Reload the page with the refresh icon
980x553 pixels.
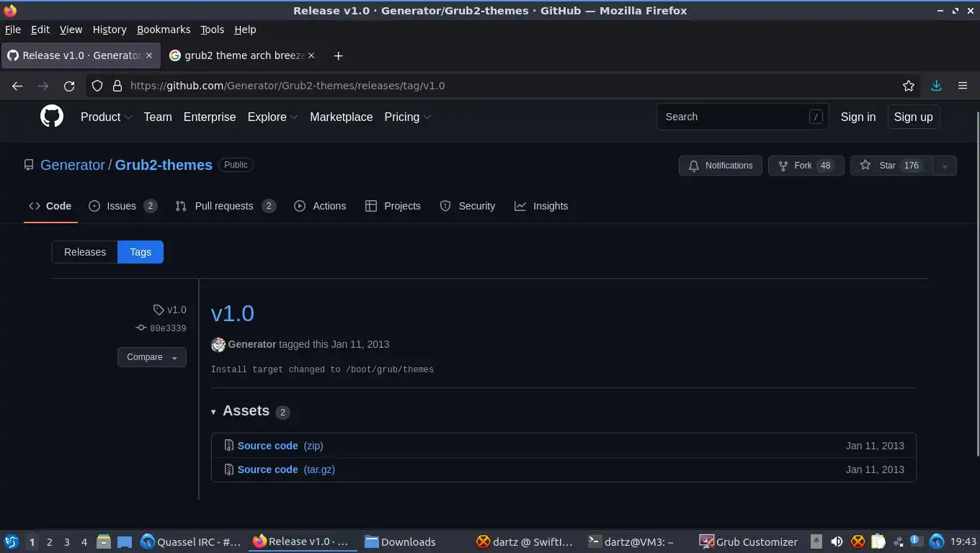[x=69, y=86]
